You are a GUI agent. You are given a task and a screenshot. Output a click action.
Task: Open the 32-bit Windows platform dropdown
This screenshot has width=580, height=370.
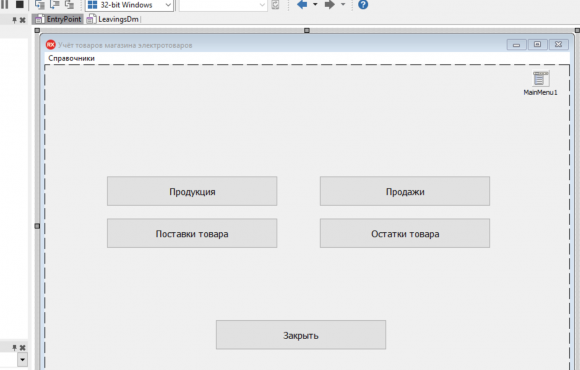pos(129,5)
